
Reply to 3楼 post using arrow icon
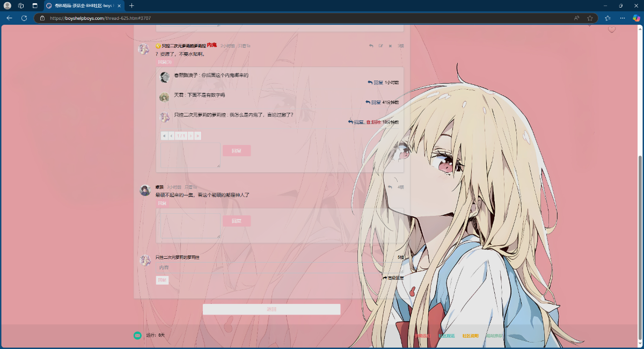(371, 46)
